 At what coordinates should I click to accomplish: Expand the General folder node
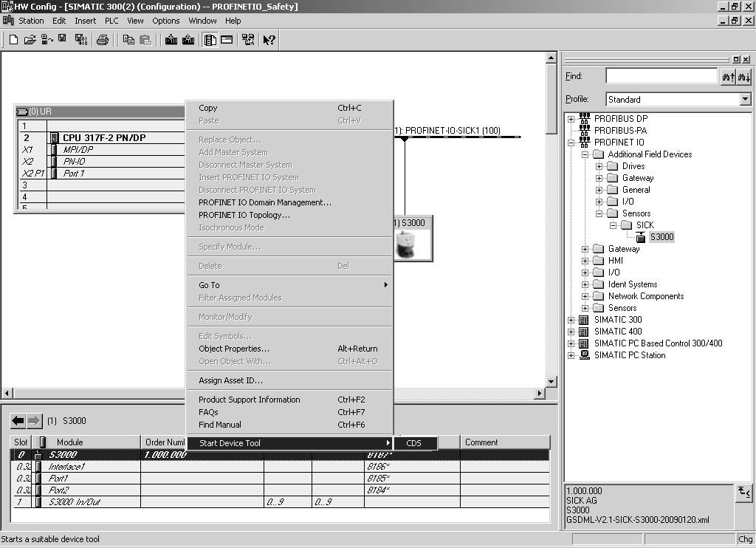pyautogui.click(x=599, y=190)
